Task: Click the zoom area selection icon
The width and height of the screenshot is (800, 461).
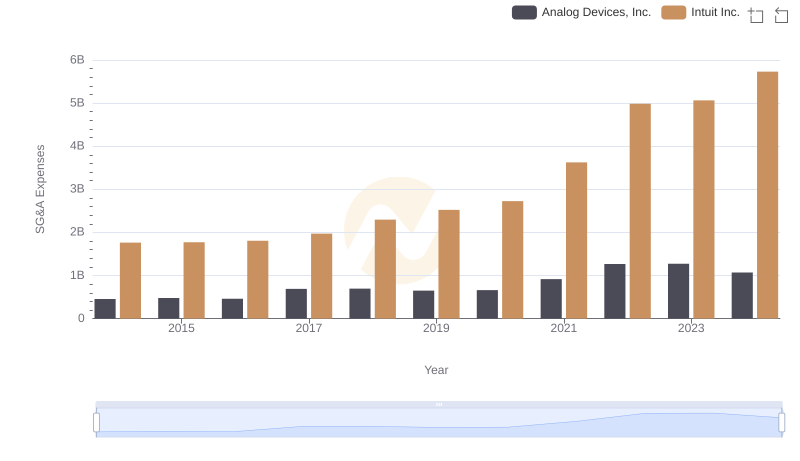Action: (x=756, y=15)
